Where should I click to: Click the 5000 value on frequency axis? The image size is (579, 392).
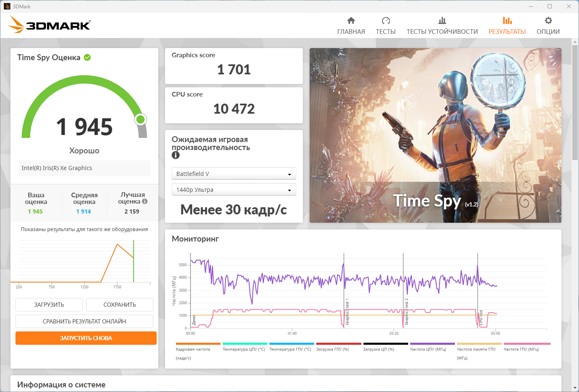point(183,265)
